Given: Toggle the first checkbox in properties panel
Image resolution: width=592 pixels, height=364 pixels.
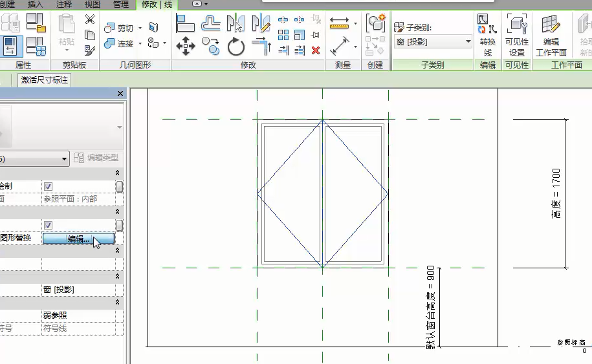Looking at the screenshot, I should click(x=48, y=186).
